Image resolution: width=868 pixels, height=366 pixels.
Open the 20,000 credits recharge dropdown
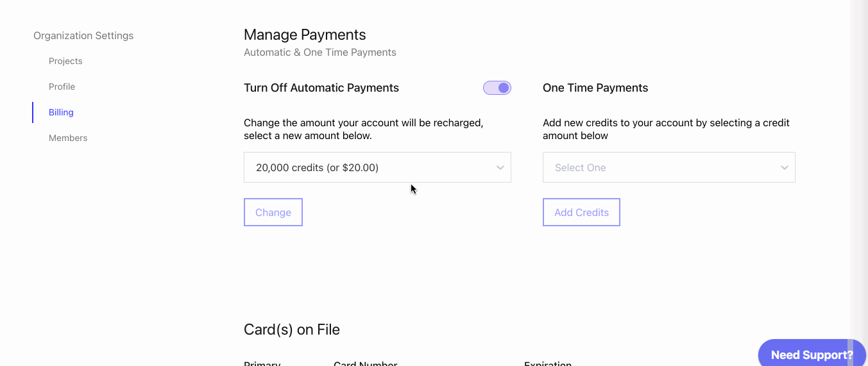[x=377, y=167]
